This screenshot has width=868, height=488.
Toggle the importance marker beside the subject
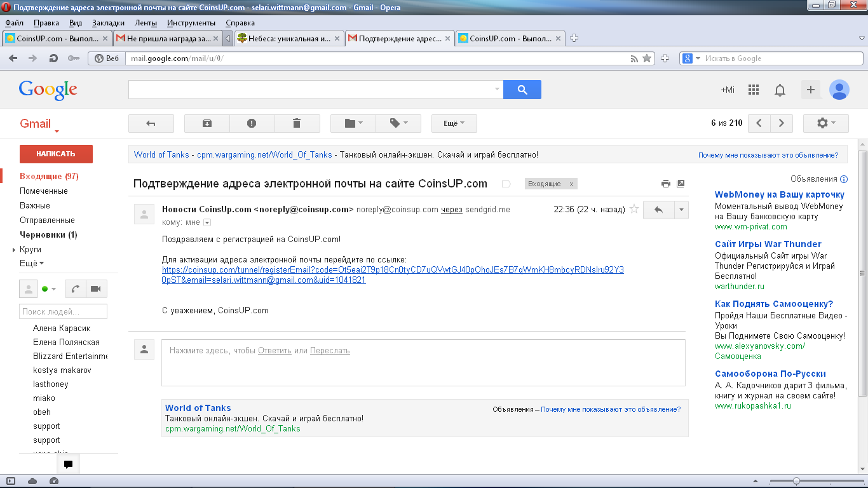click(x=506, y=184)
